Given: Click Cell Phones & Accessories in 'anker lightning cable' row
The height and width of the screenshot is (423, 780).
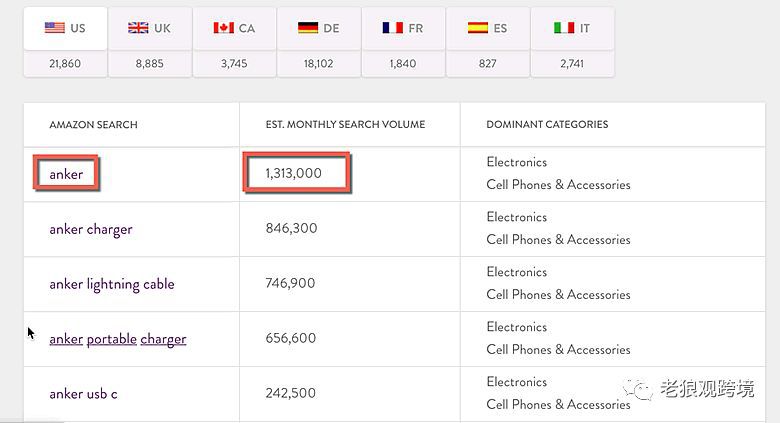Looking at the screenshot, I should 559,295.
